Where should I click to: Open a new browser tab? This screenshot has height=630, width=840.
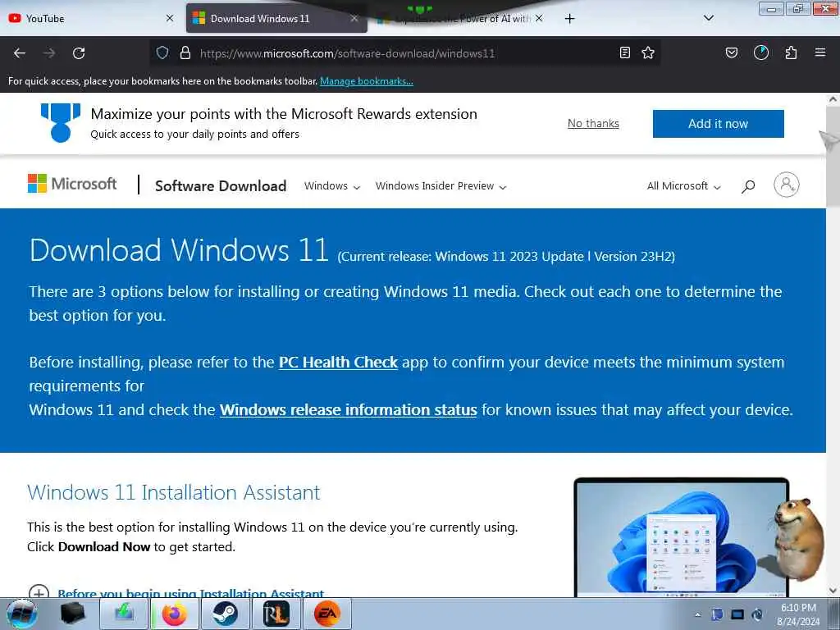click(x=569, y=19)
